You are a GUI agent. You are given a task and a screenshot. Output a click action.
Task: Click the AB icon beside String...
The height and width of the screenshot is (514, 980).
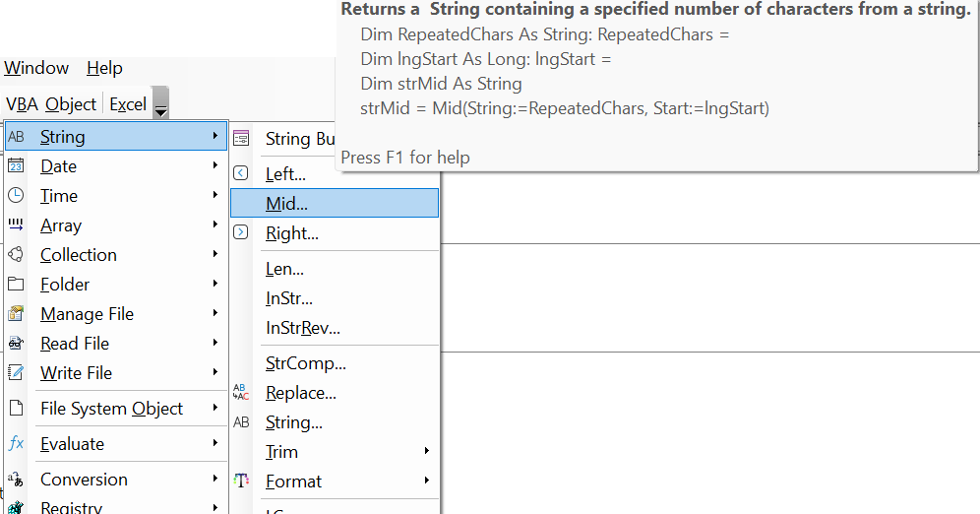coord(241,422)
